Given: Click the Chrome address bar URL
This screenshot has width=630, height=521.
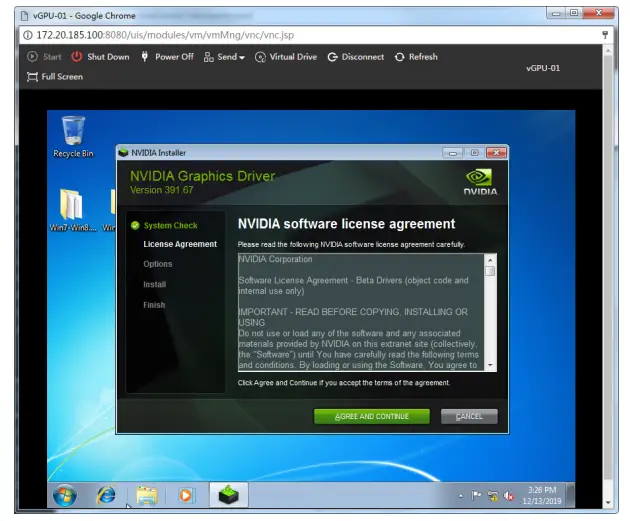Looking at the screenshot, I should point(165,35).
